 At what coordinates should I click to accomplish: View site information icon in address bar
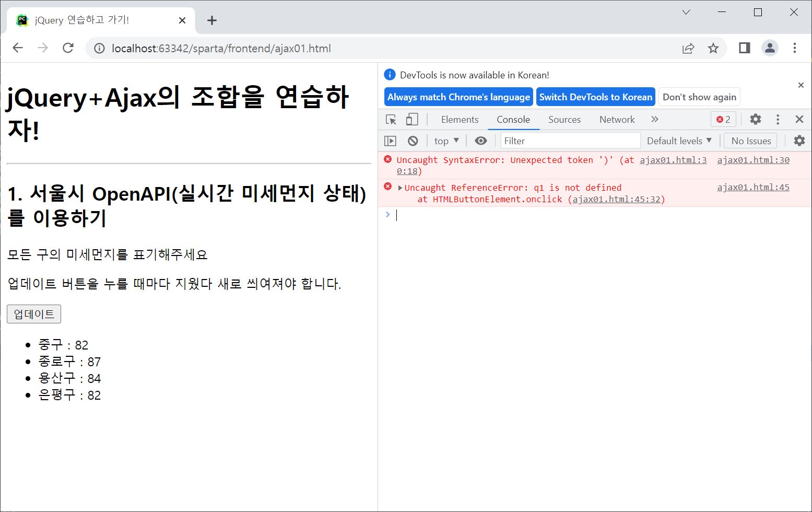click(x=99, y=49)
